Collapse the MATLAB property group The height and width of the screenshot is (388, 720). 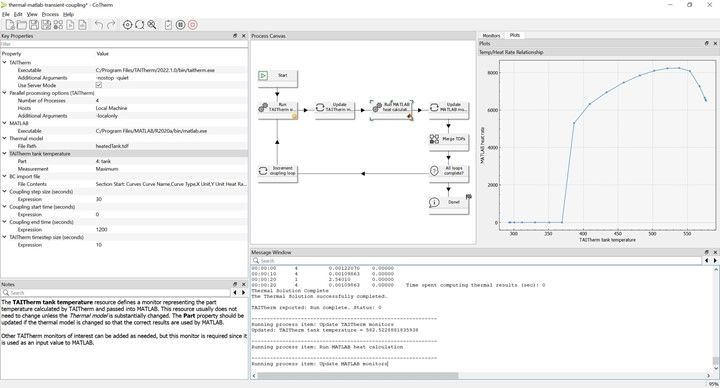[x=5, y=123]
